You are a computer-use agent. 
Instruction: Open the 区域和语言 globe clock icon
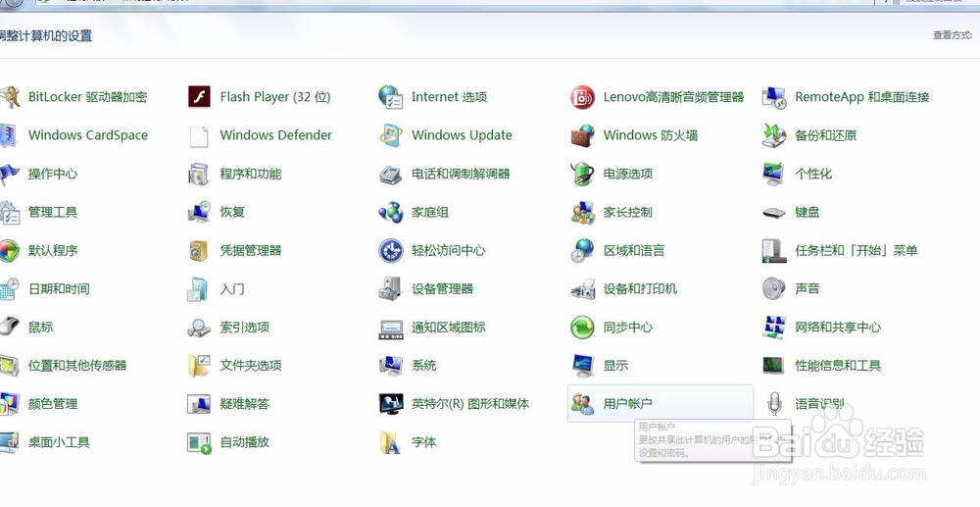click(582, 251)
